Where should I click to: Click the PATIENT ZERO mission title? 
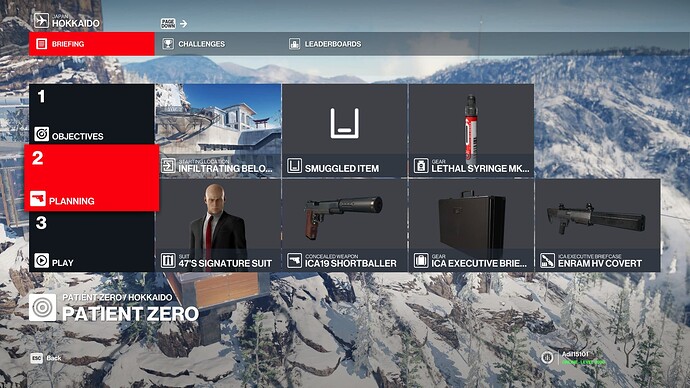pos(131,314)
